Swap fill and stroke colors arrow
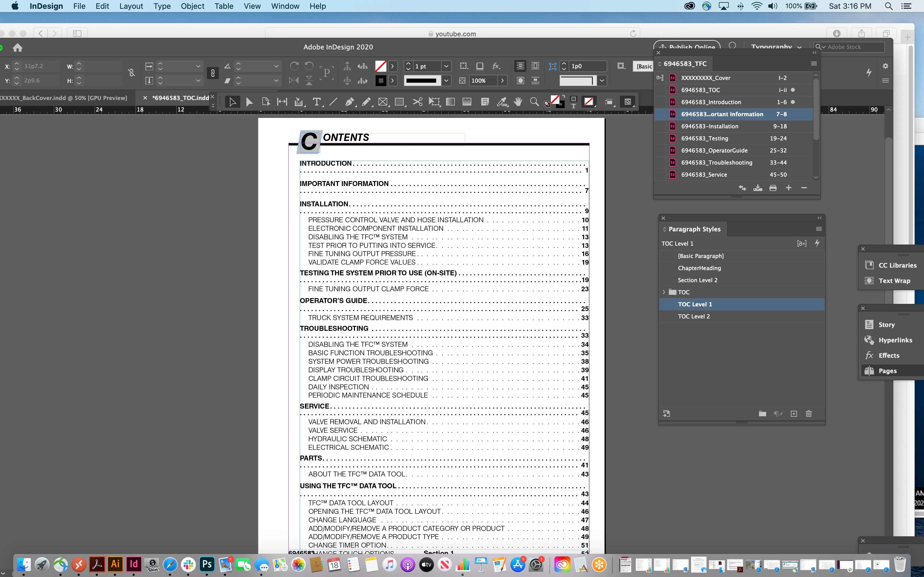Screen dimensions: 924x577 click(563, 96)
